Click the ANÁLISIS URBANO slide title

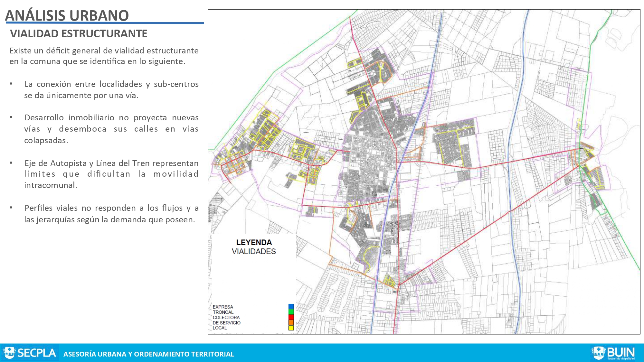67,15
